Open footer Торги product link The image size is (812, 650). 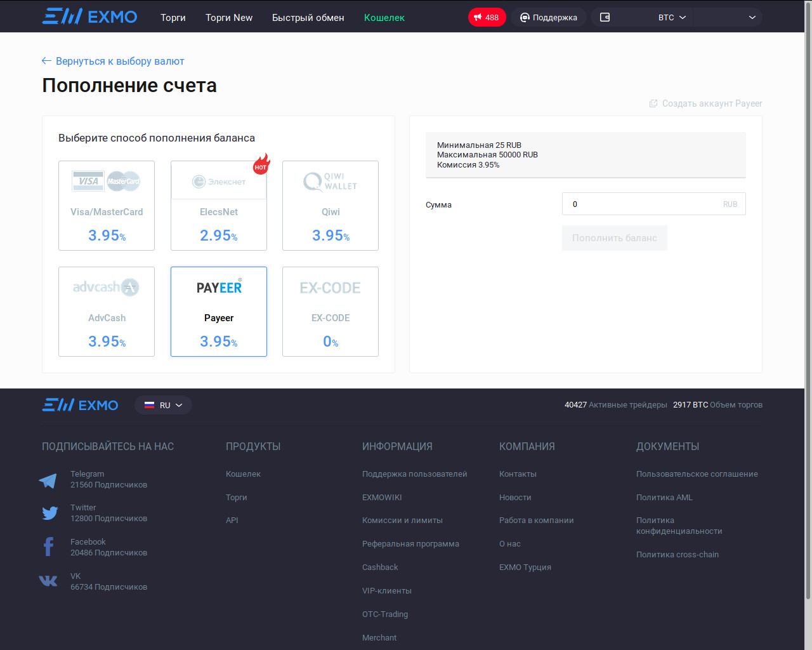pos(237,498)
